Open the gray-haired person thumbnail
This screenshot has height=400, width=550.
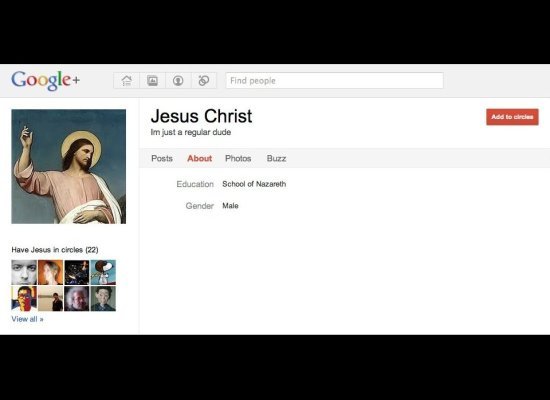coord(77,299)
